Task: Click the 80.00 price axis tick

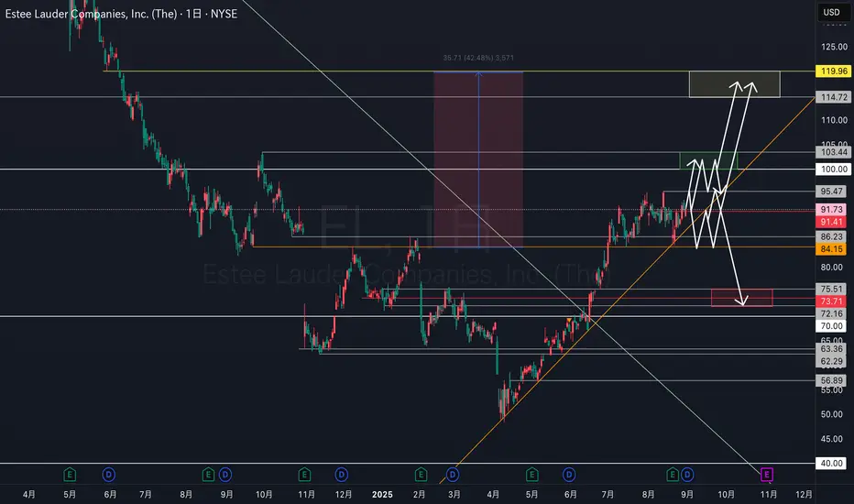Action: click(831, 267)
